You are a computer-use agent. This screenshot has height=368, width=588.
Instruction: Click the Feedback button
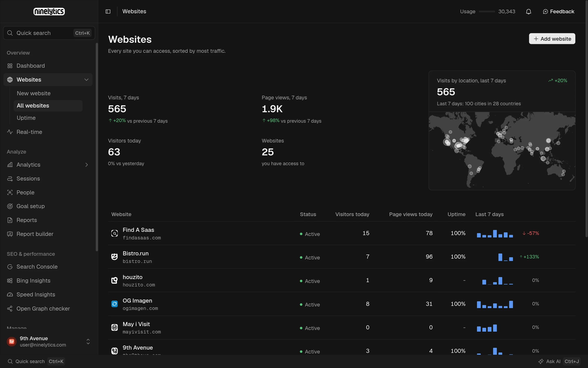coord(559,11)
